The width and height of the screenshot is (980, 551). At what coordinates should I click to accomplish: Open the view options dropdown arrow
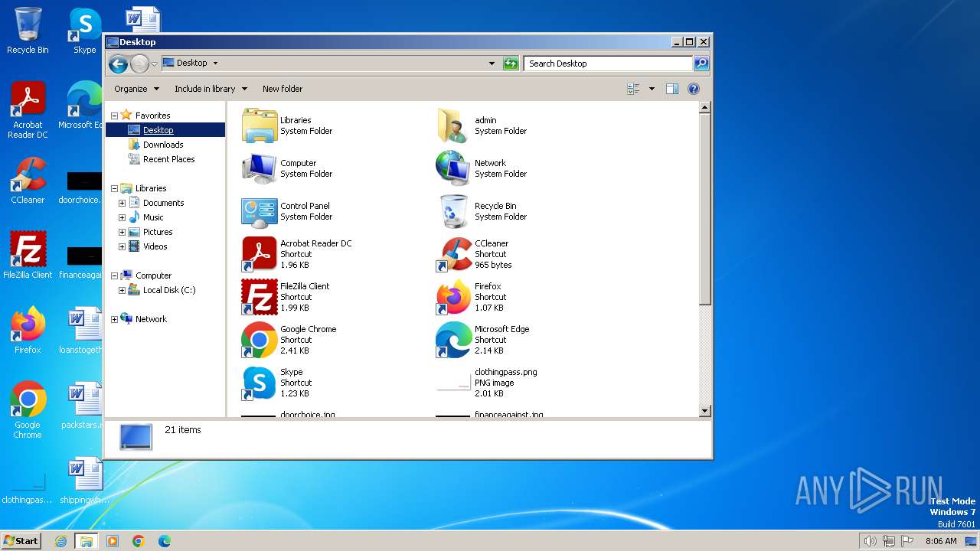pyautogui.click(x=652, y=89)
